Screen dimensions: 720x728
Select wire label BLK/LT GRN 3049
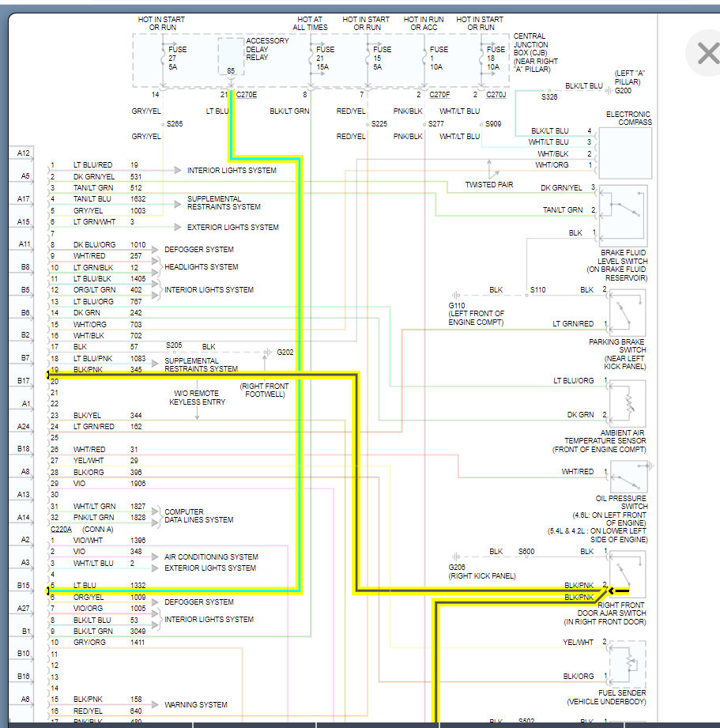pyautogui.click(x=109, y=632)
